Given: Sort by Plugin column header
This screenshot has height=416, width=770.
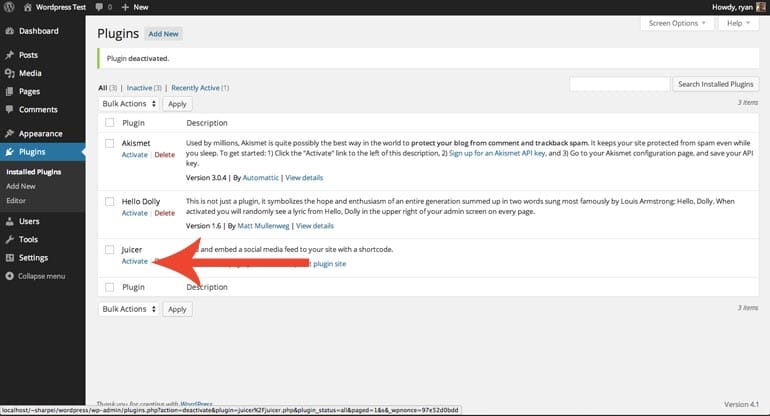Looking at the screenshot, I should click(133, 123).
